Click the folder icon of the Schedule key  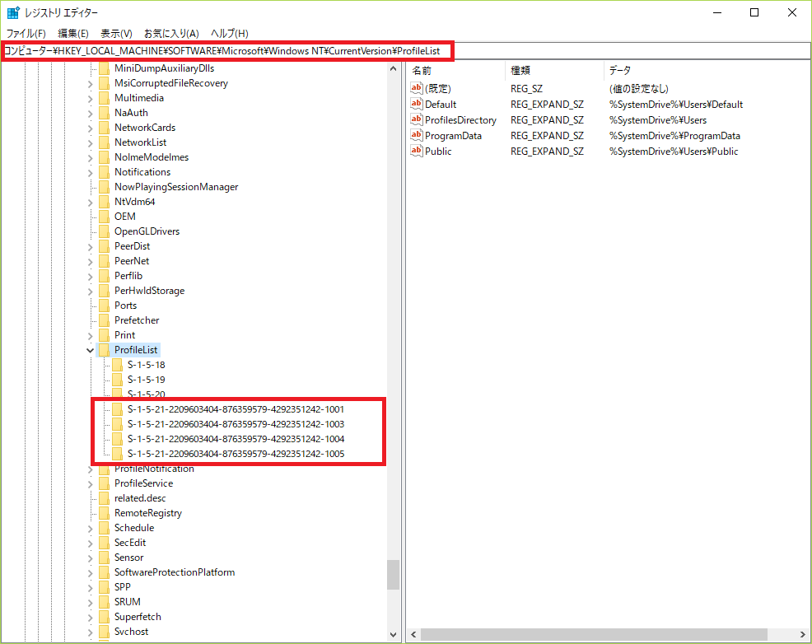click(x=104, y=528)
